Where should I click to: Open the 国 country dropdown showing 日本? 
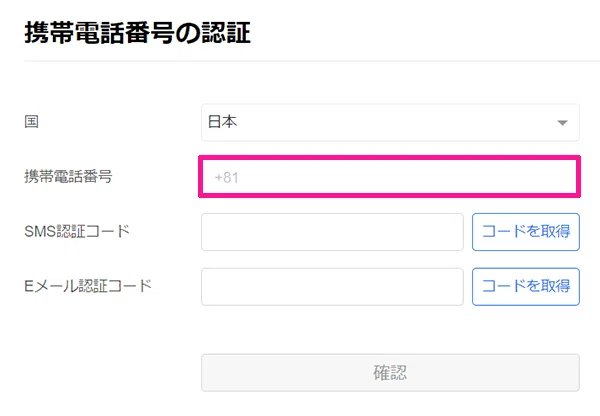click(390, 122)
